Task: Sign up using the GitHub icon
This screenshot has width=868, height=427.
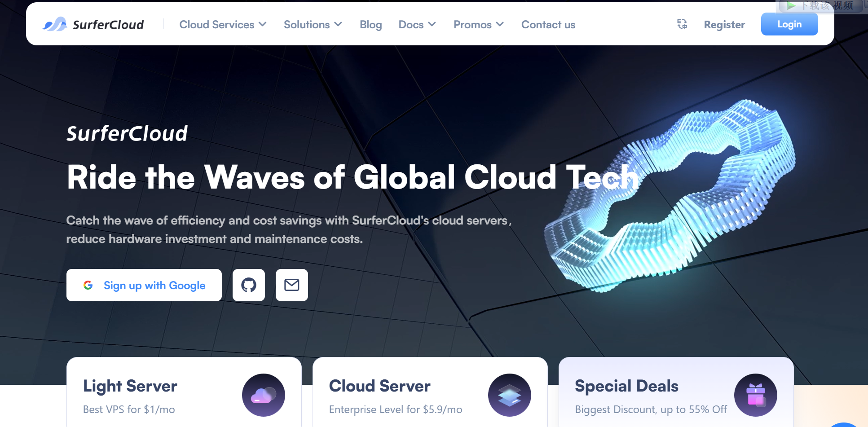Action: (x=249, y=285)
